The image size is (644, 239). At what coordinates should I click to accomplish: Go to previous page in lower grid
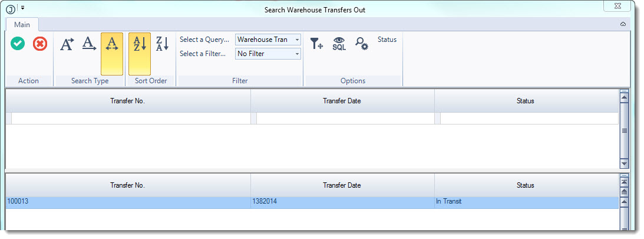pyautogui.click(x=625, y=192)
